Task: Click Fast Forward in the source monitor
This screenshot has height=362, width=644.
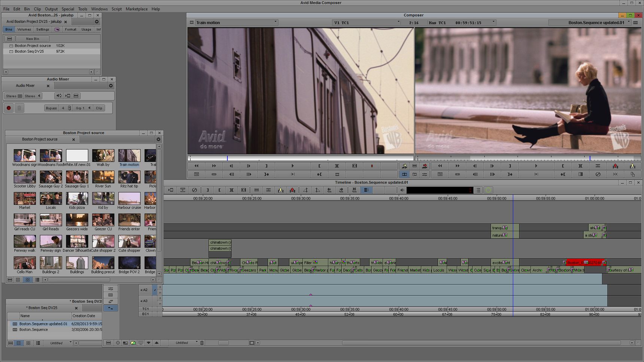Action: 214,166
